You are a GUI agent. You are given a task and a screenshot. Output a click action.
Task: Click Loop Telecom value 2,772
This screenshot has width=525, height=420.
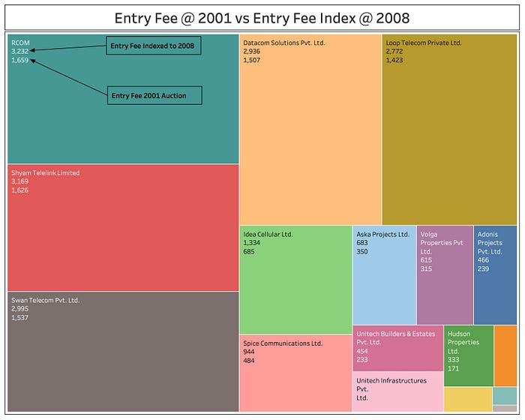coord(394,51)
